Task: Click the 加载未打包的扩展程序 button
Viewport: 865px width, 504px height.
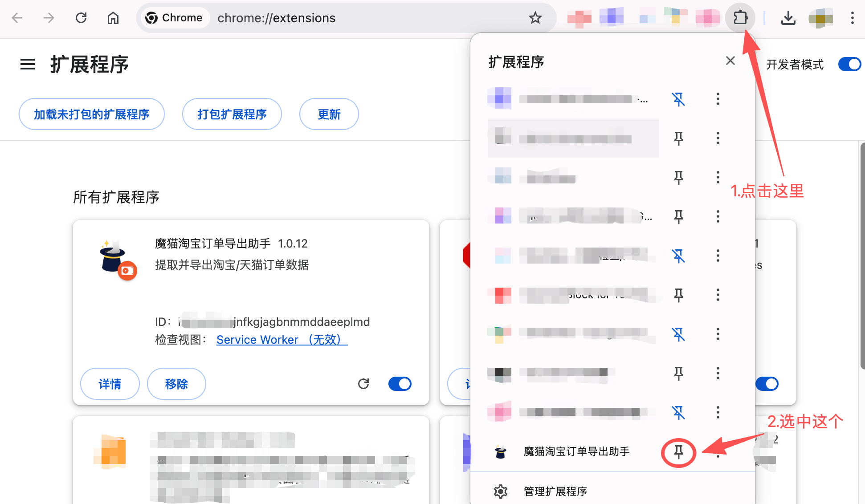Action: pyautogui.click(x=92, y=114)
